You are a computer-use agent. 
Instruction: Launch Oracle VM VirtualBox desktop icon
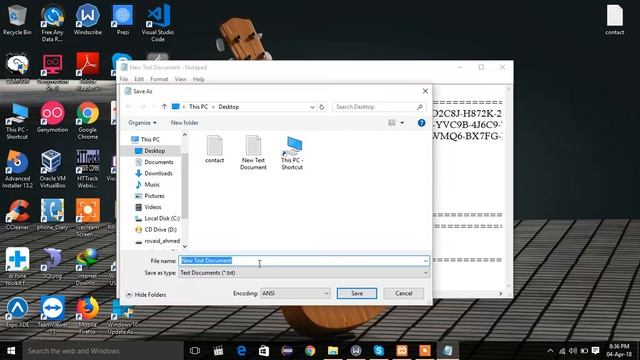[x=52, y=169]
